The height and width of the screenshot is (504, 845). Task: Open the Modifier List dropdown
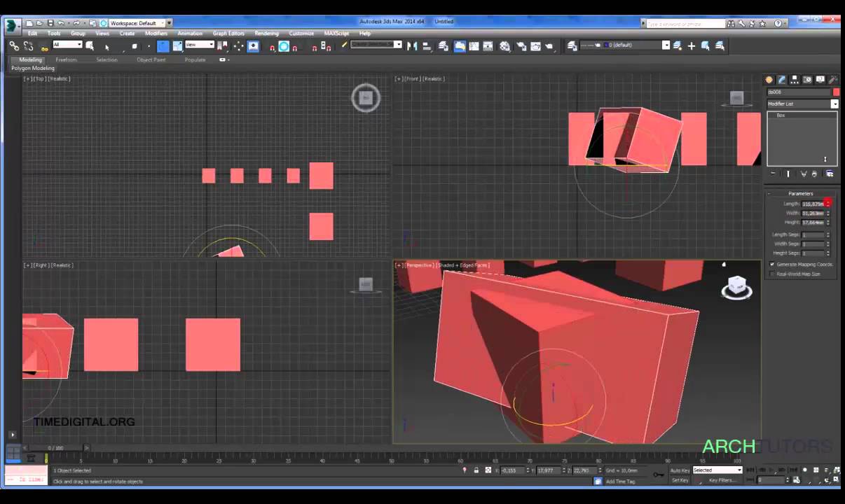click(x=802, y=104)
